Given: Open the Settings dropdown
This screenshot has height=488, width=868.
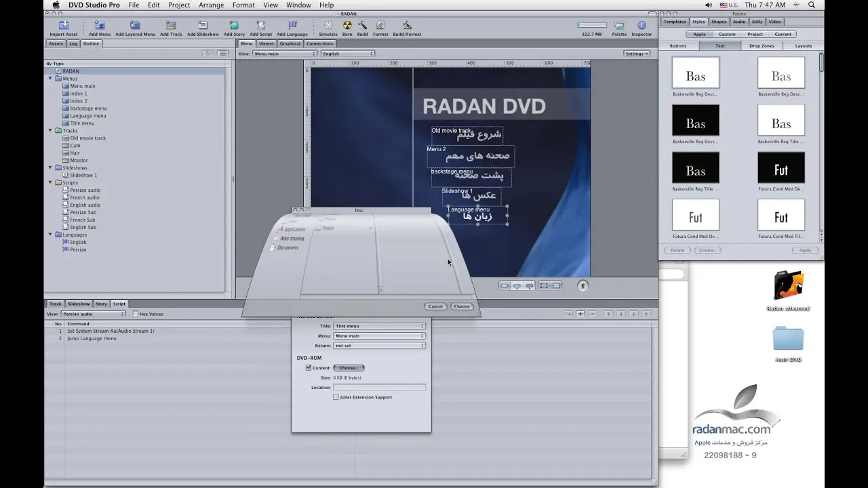Looking at the screenshot, I should click(x=636, y=54).
